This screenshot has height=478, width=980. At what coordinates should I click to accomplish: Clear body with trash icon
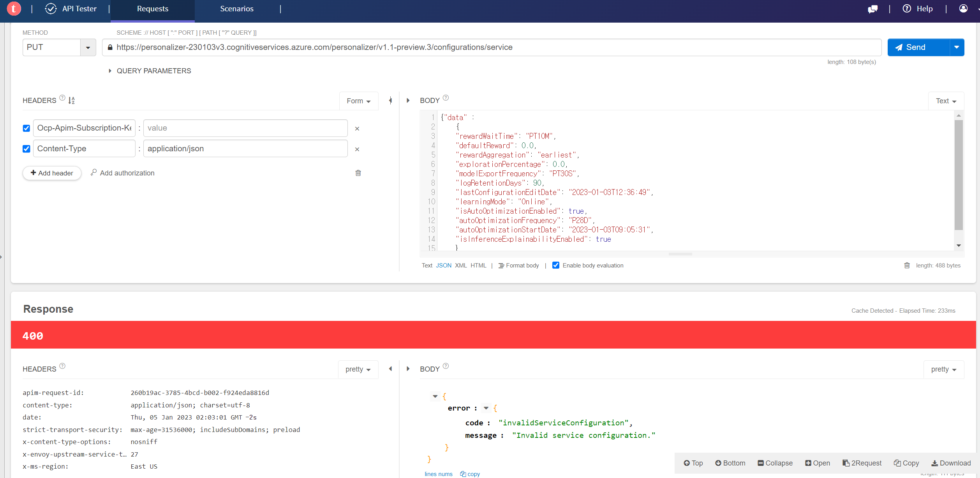tap(907, 266)
